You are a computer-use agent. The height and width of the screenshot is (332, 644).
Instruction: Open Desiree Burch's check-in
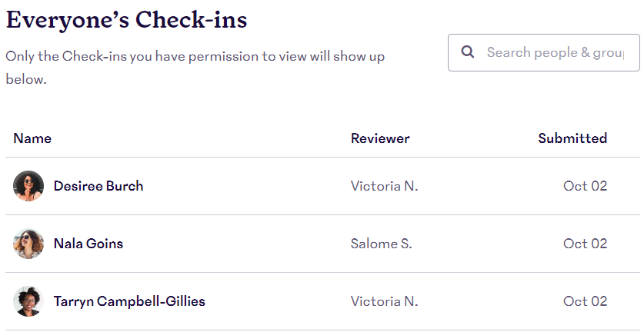pyautogui.click(x=98, y=186)
